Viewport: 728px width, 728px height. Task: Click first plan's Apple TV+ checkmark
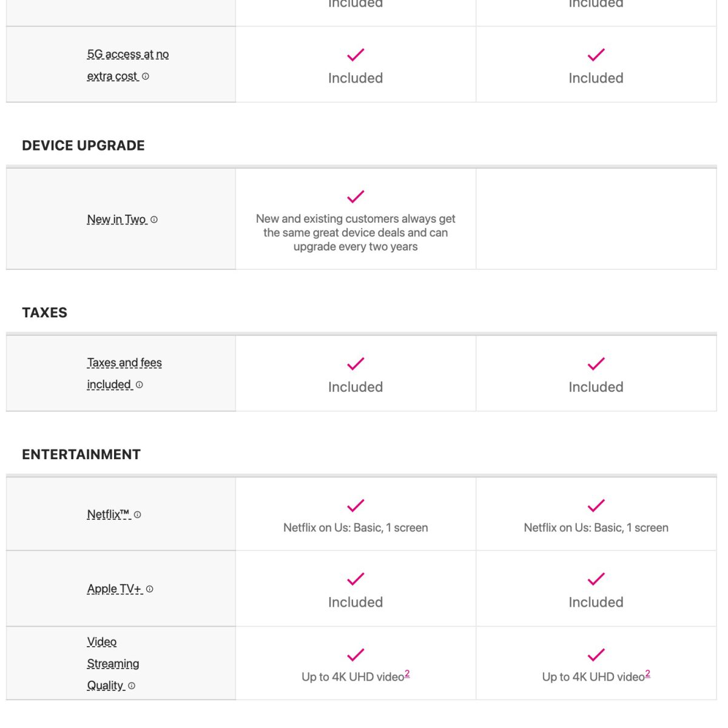[356, 579]
